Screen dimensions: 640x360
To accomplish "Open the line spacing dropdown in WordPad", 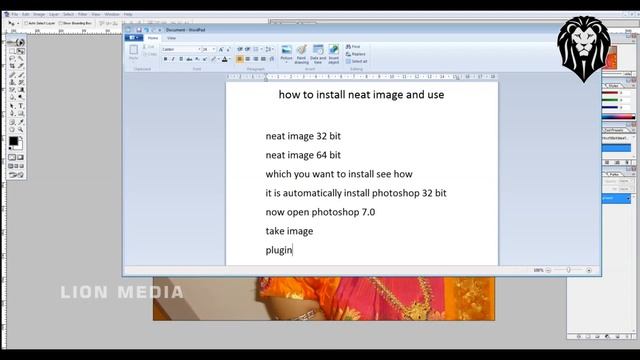I will point(269,49).
